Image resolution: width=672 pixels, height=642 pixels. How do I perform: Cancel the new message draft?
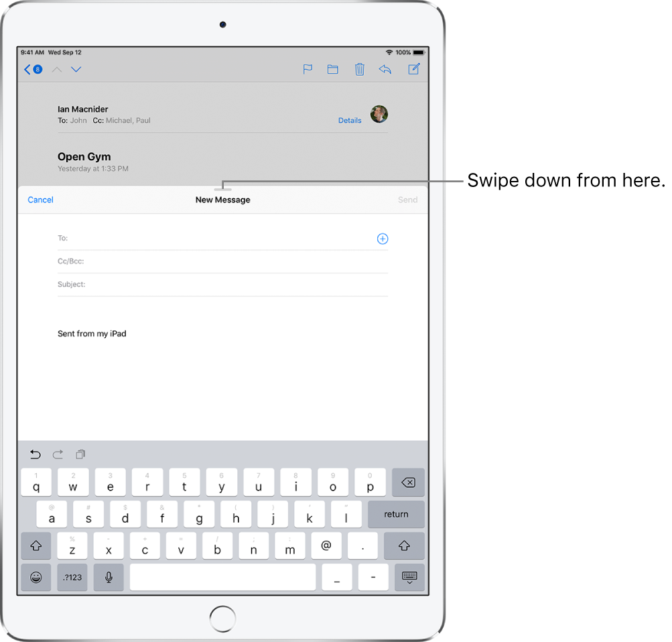tap(40, 199)
